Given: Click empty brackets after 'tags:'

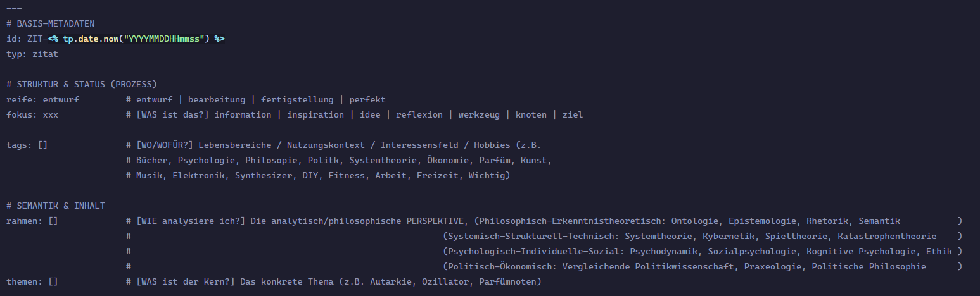Looking at the screenshot, I should click(x=42, y=145).
